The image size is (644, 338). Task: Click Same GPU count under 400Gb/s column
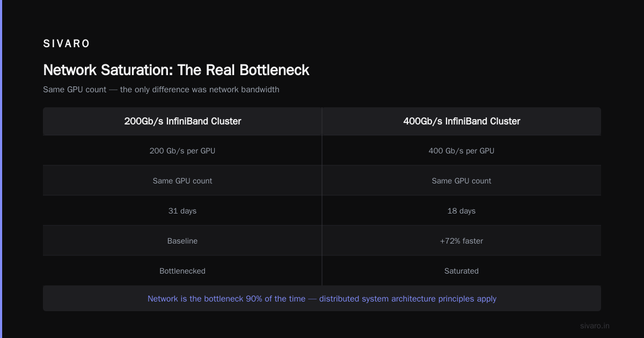pyautogui.click(x=462, y=181)
